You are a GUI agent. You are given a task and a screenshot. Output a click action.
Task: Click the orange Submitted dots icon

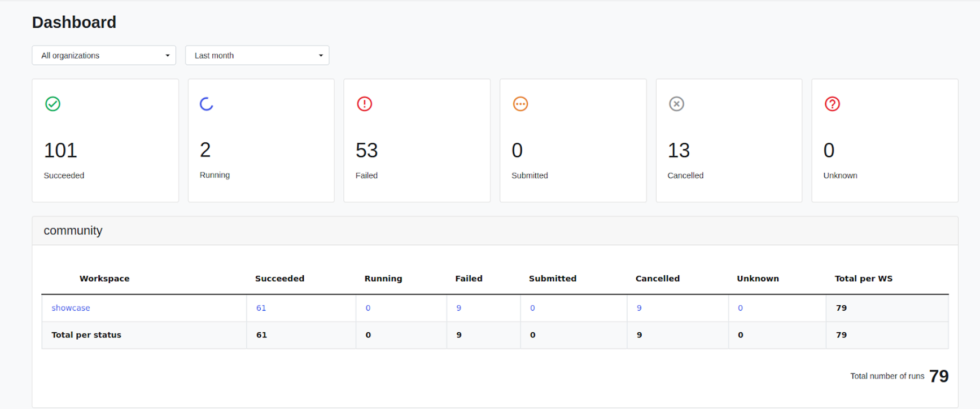520,104
